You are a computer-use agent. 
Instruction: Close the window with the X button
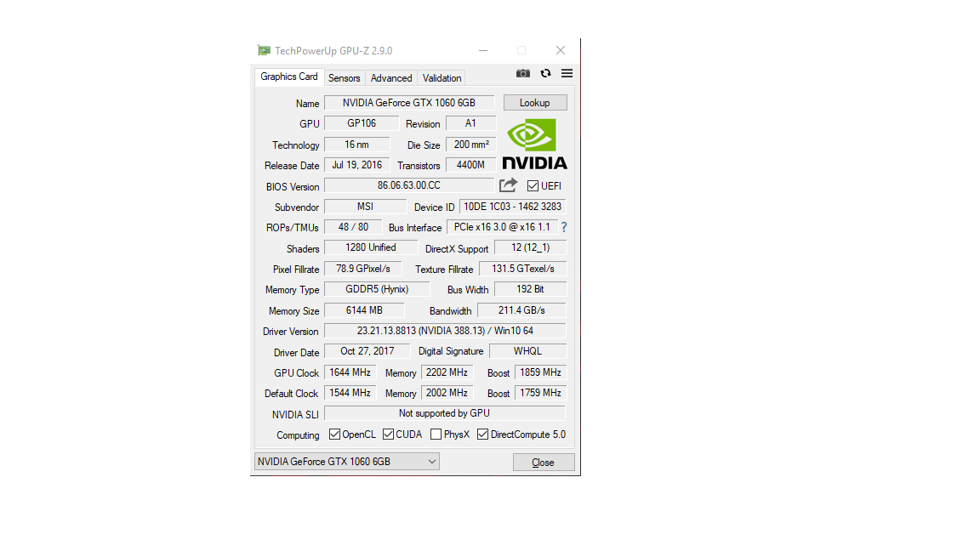click(x=561, y=51)
